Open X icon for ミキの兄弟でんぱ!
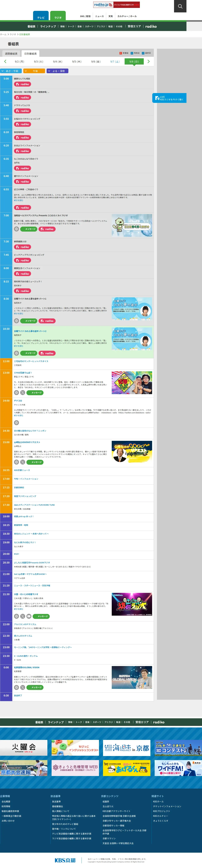202x868 pixels. (23, 393)
